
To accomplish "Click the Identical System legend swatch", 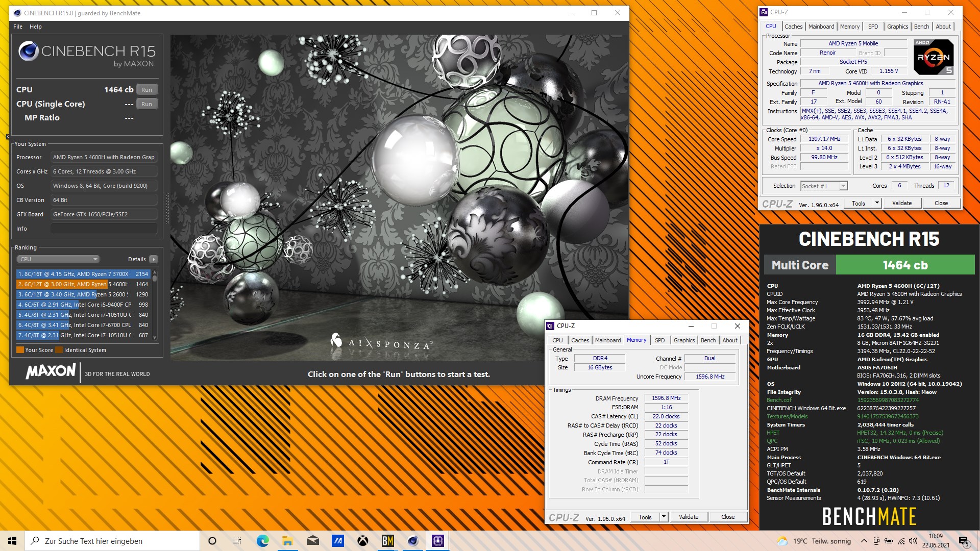I will click(59, 350).
